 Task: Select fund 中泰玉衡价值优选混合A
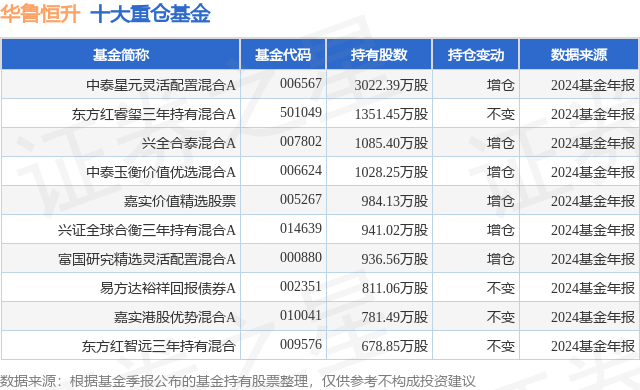click(x=161, y=172)
